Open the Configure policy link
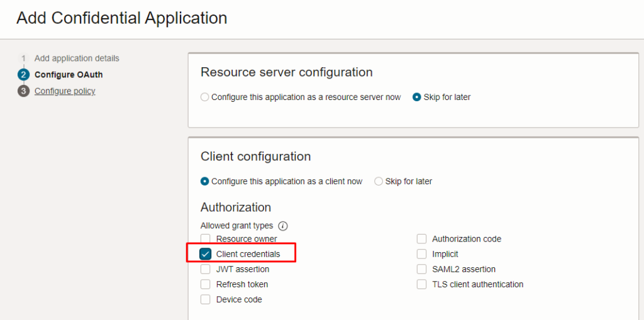Image resolution: width=644 pixels, height=320 pixels. [x=65, y=91]
